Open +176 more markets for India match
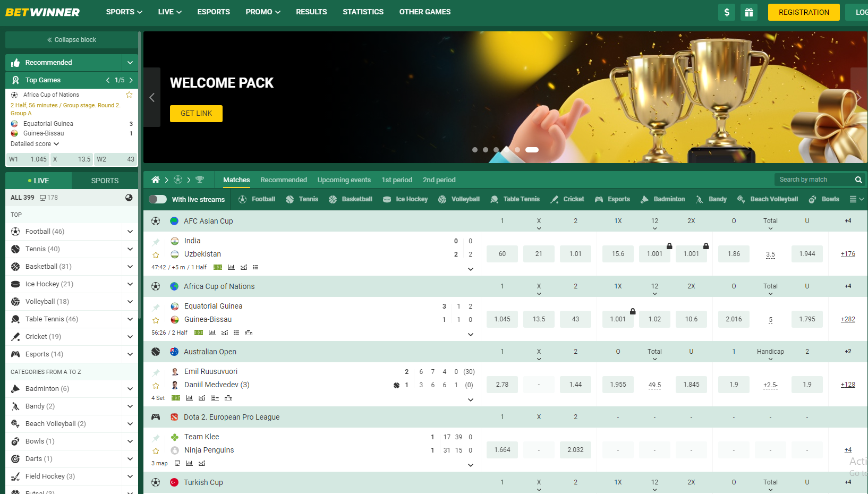 tap(848, 254)
